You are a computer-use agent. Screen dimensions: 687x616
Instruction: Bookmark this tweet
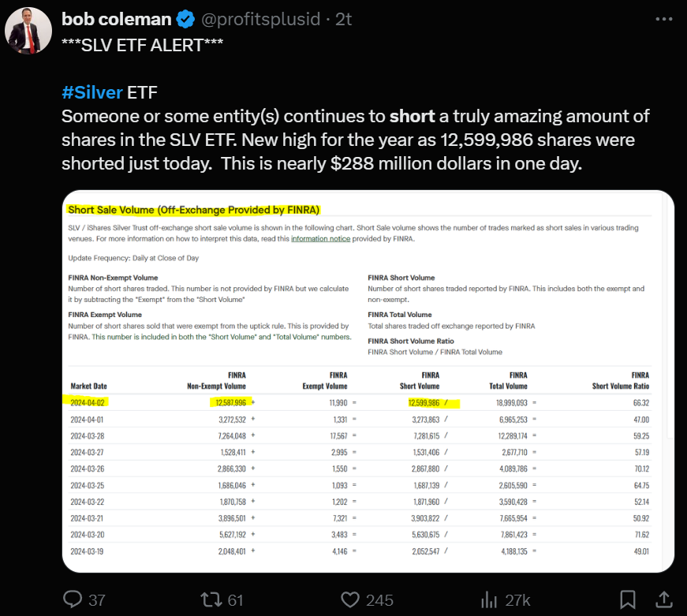[x=627, y=599]
